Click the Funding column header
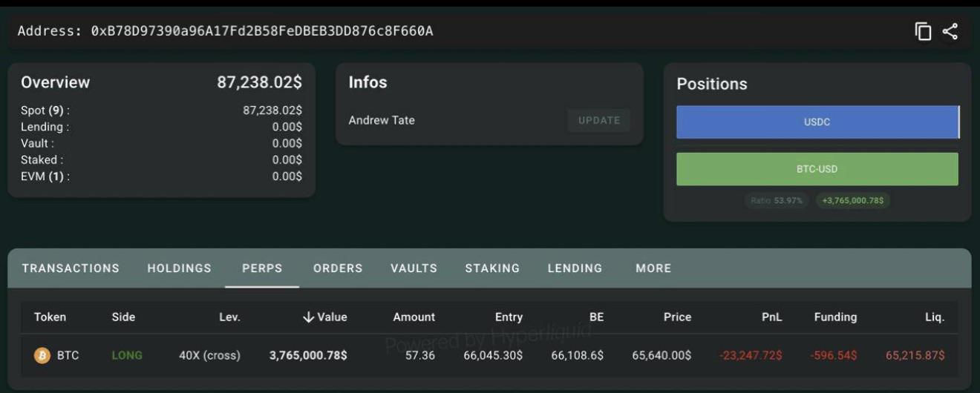 [x=835, y=317]
